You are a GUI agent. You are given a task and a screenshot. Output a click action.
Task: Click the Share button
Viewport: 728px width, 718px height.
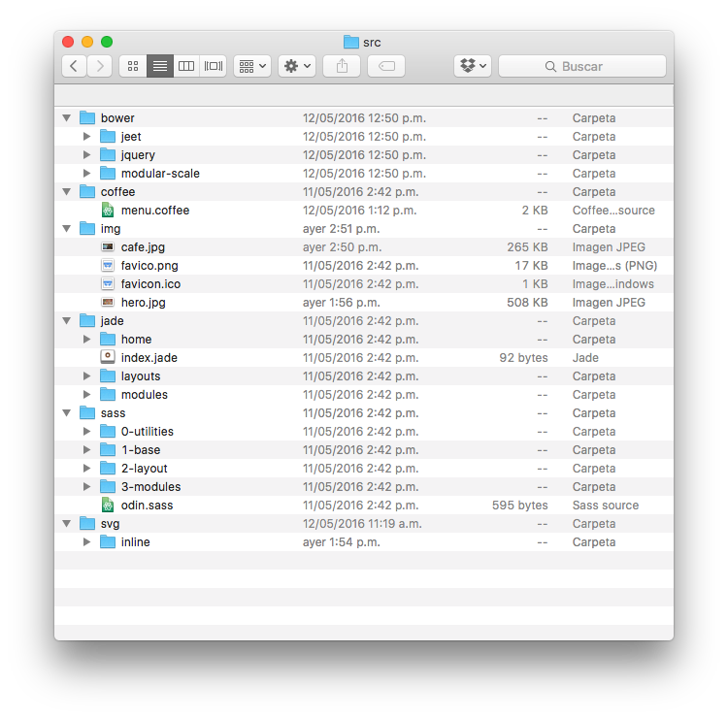342,66
